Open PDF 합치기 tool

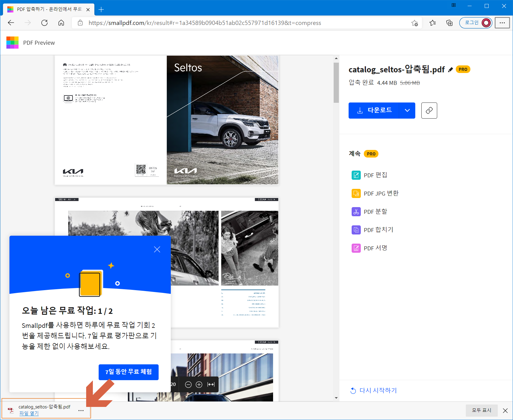coord(372,230)
